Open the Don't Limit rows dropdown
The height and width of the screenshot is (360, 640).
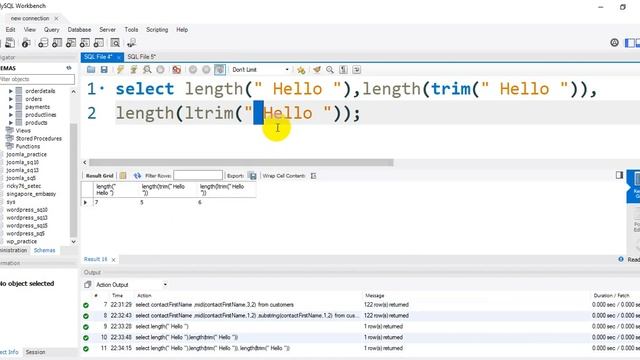(260, 70)
